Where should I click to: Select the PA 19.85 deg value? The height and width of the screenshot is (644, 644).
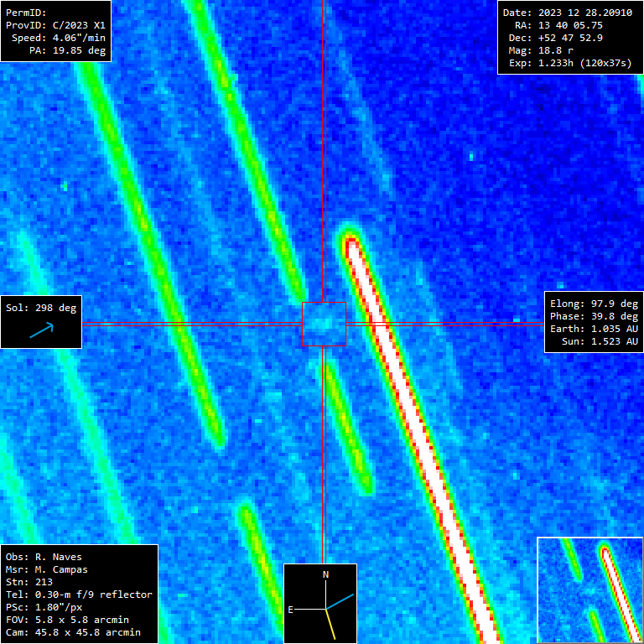click(67, 50)
